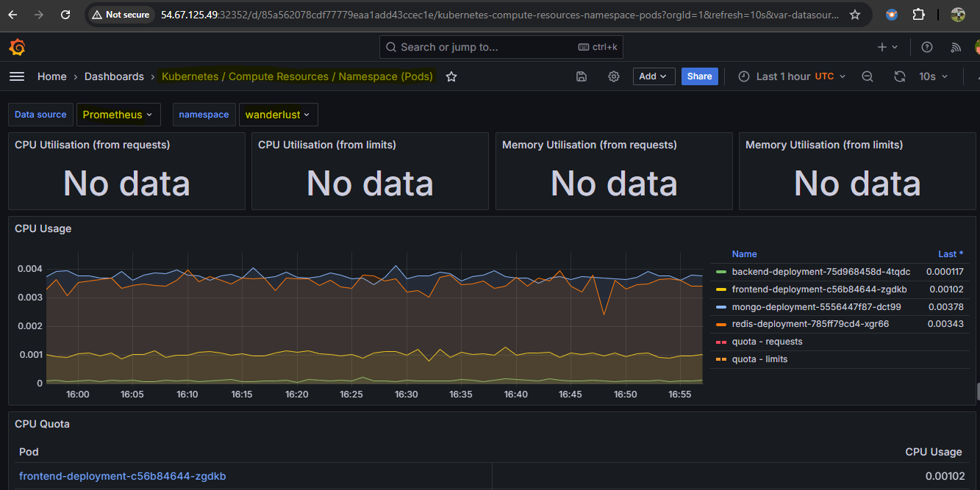Open the Dashboards breadcrumb
Image resolution: width=980 pixels, height=490 pixels.
(114, 76)
